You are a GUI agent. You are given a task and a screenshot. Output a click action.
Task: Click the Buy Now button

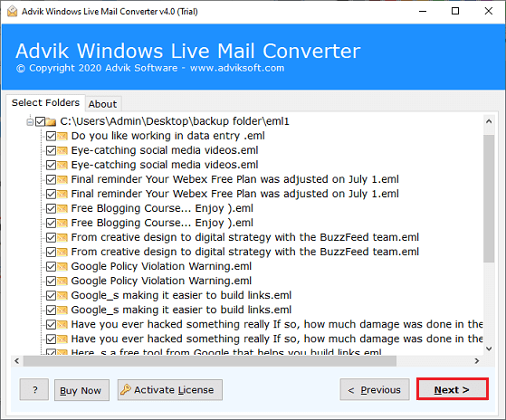(x=81, y=390)
